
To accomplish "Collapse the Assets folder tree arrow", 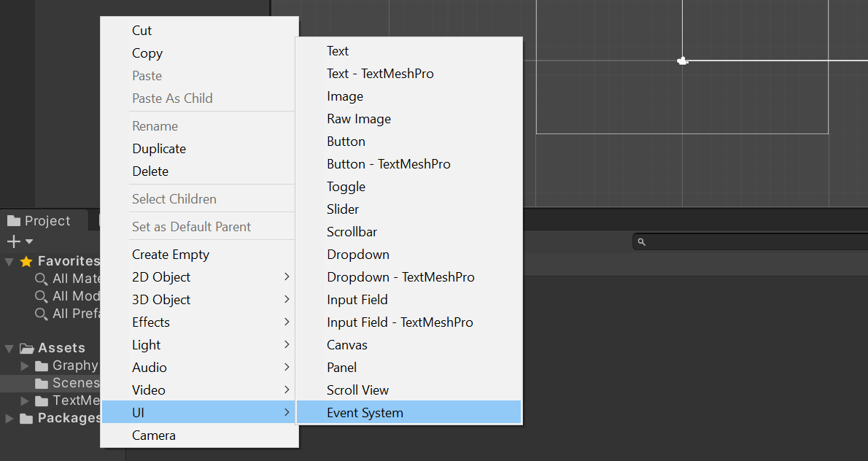I will click(9, 349).
